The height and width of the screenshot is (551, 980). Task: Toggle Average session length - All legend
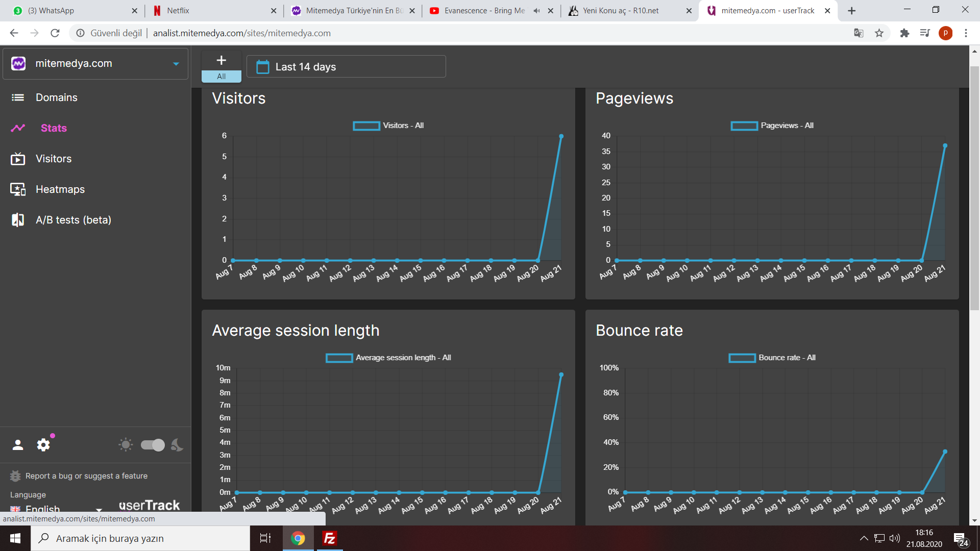click(x=388, y=358)
